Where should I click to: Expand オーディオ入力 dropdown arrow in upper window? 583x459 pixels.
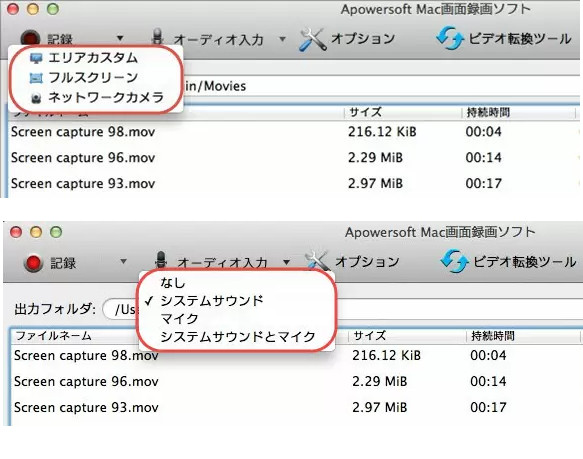(283, 39)
